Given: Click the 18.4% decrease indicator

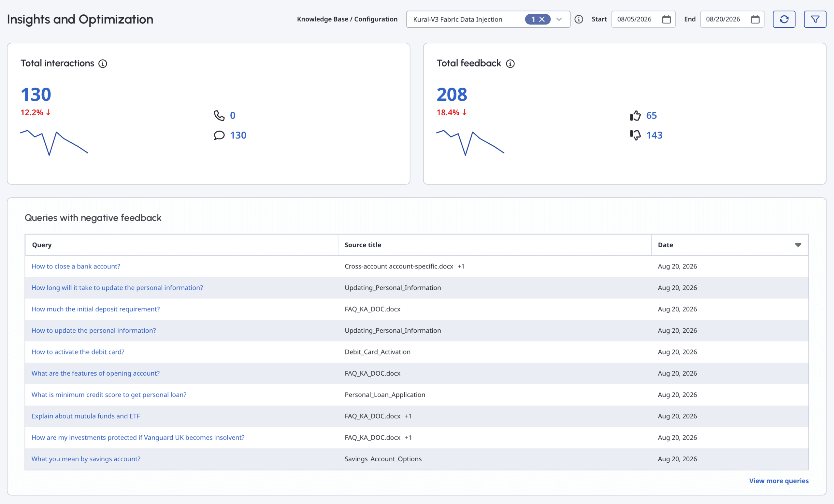Looking at the screenshot, I should (x=452, y=112).
